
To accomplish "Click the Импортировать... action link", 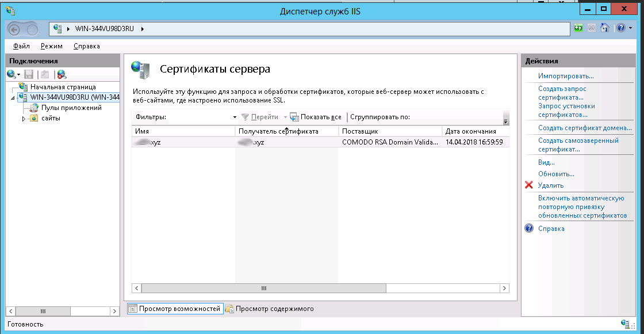I will [x=566, y=76].
